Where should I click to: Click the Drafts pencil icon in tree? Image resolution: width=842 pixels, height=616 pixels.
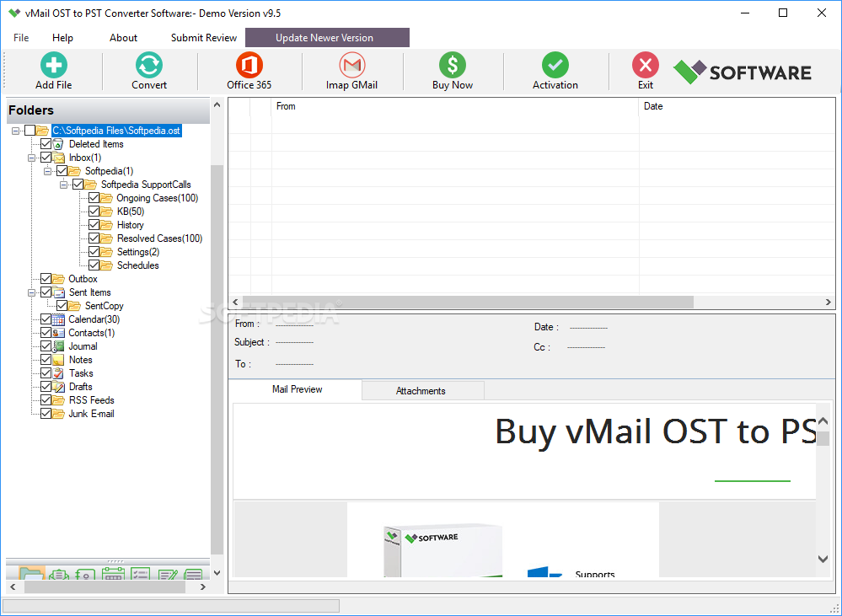[x=58, y=386]
